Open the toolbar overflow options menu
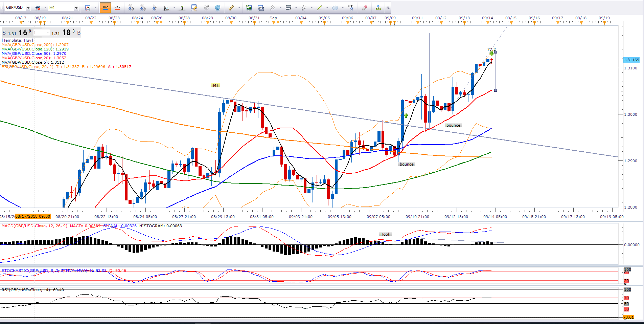Viewport: 644px width, 324px height. [388, 7]
